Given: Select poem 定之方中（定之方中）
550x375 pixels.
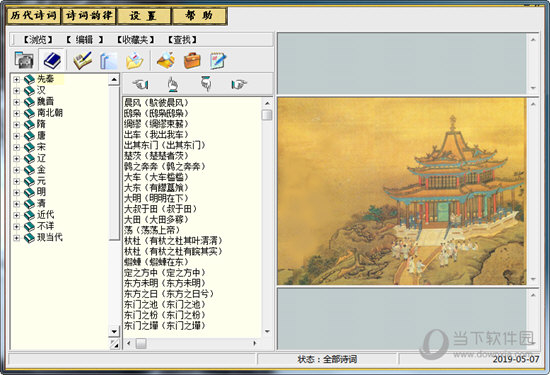Looking at the screenshot, I should (x=165, y=273).
